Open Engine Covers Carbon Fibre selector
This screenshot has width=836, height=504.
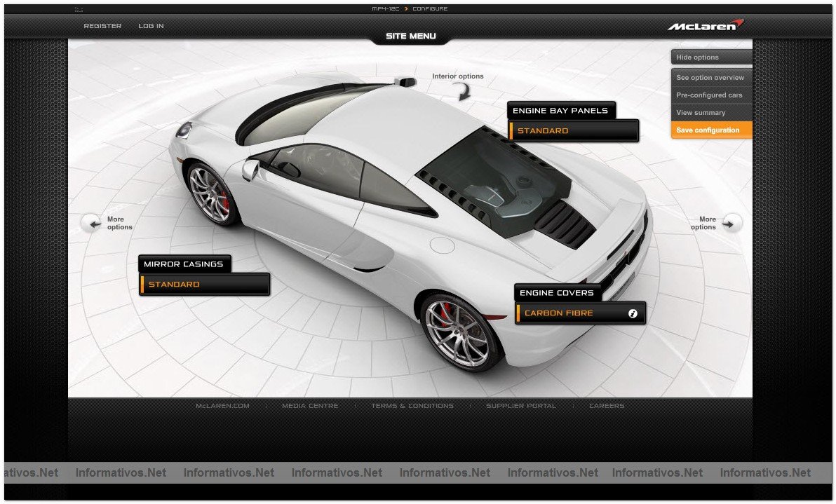point(581,313)
